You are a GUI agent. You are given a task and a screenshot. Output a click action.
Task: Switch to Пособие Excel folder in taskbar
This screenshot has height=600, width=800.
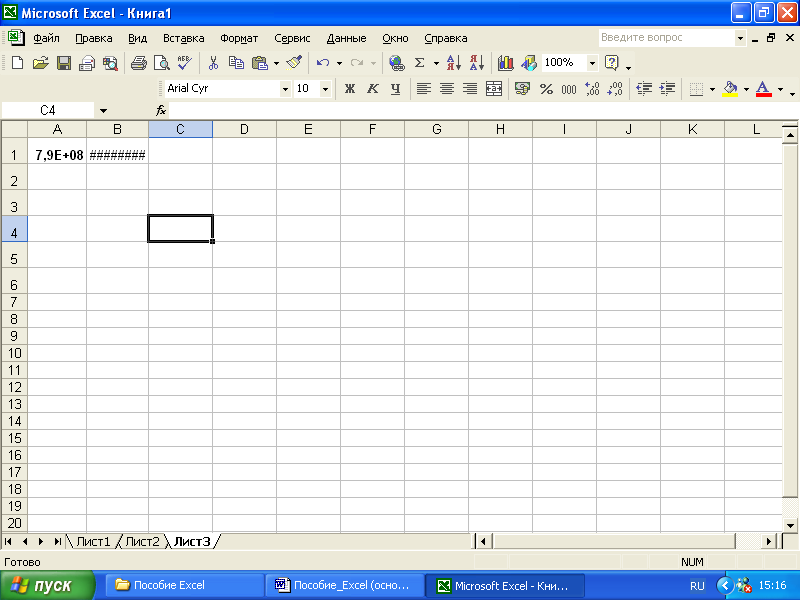point(185,585)
